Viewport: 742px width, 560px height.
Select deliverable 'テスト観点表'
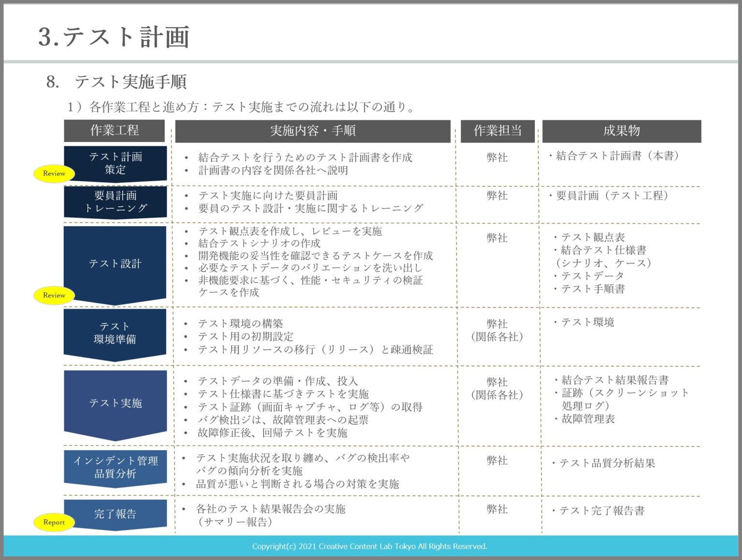click(x=590, y=237)
